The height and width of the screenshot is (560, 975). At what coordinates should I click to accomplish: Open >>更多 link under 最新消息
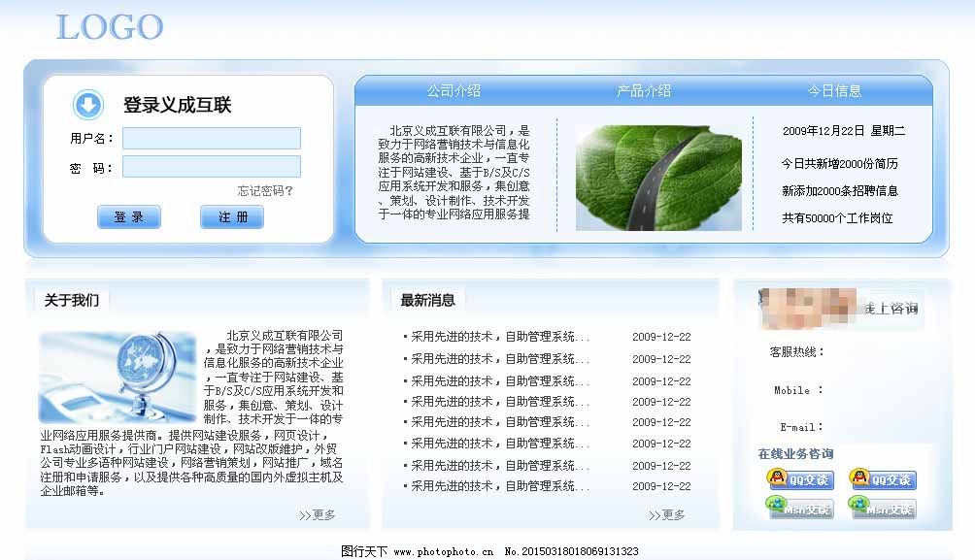tap(666, 514)
